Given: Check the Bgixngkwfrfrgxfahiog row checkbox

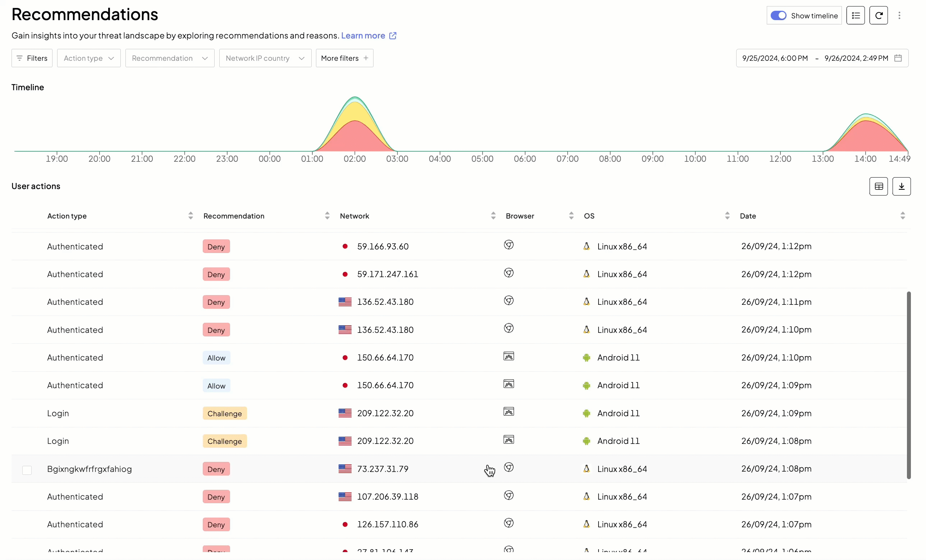Looking at the screenshot, I should point(27,470).
